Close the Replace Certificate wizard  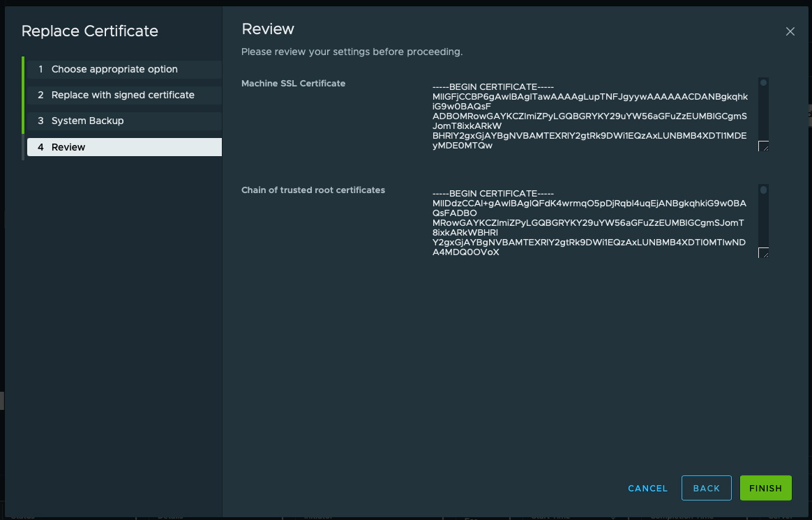[790, 31]
